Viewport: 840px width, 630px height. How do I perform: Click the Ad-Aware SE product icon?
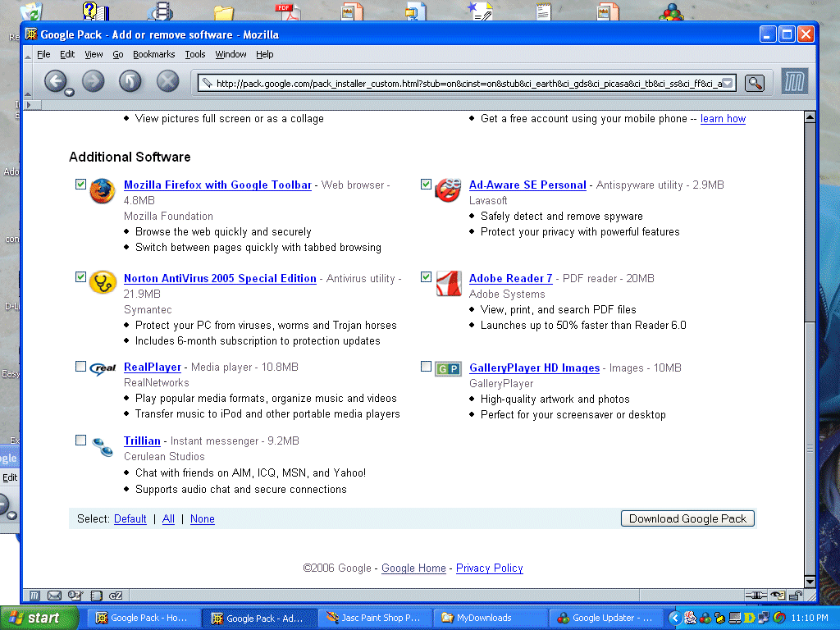coord(448,190)
